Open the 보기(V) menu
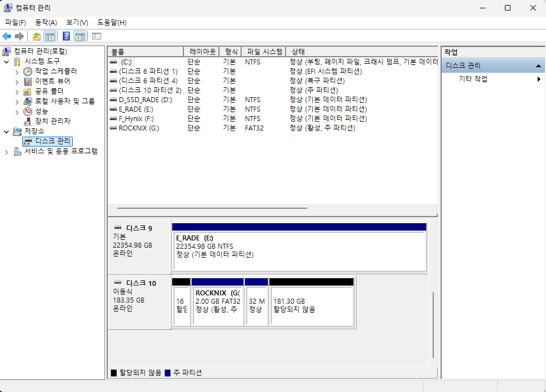 point(77,23)
